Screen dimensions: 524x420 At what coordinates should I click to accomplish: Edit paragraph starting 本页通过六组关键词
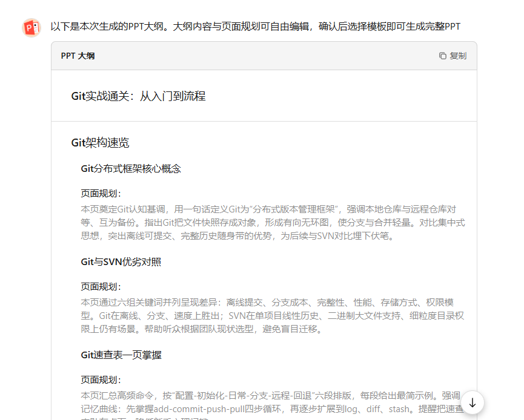[x=273, y=316]
